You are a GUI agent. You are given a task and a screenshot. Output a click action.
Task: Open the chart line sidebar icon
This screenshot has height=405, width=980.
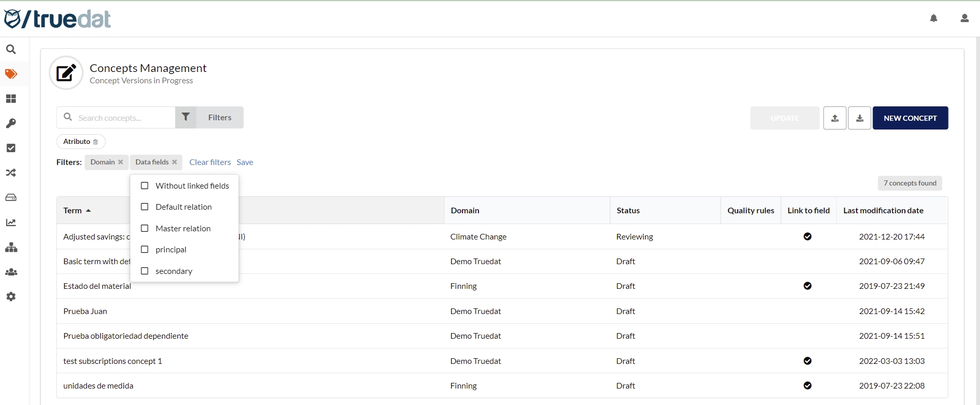point(11,223)
